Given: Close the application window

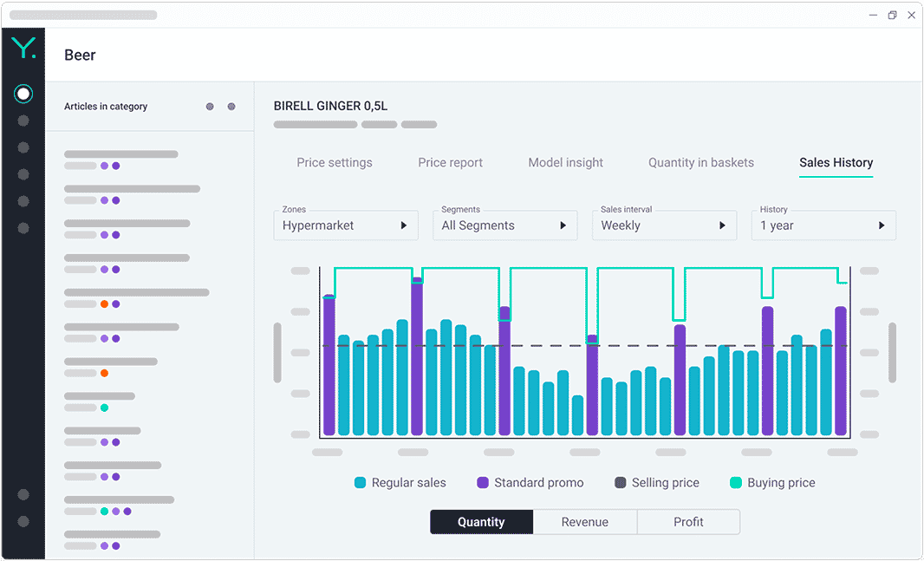Looking at the screenshot, I should pyautogui.click(x=912, y=15).
